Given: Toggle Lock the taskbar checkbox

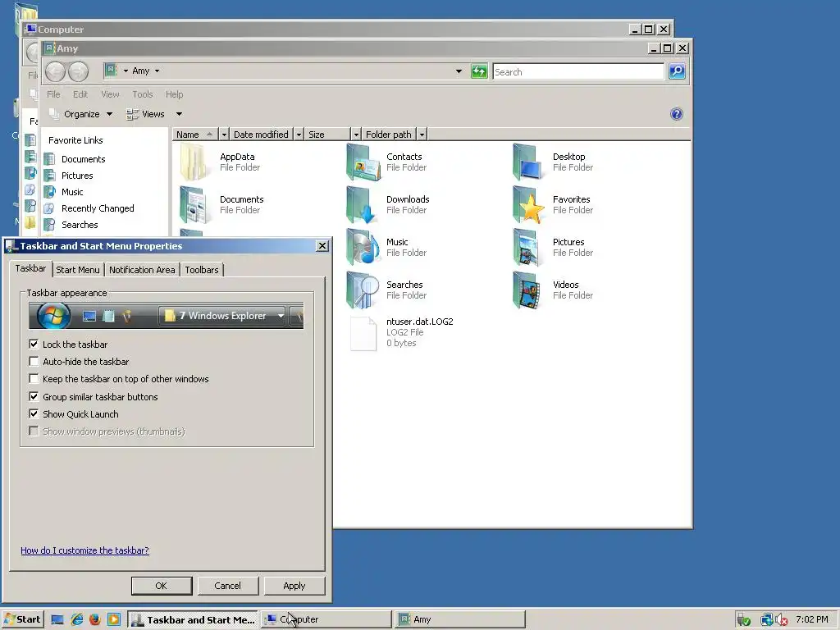Looking at the screenshot, I should 34,345.
